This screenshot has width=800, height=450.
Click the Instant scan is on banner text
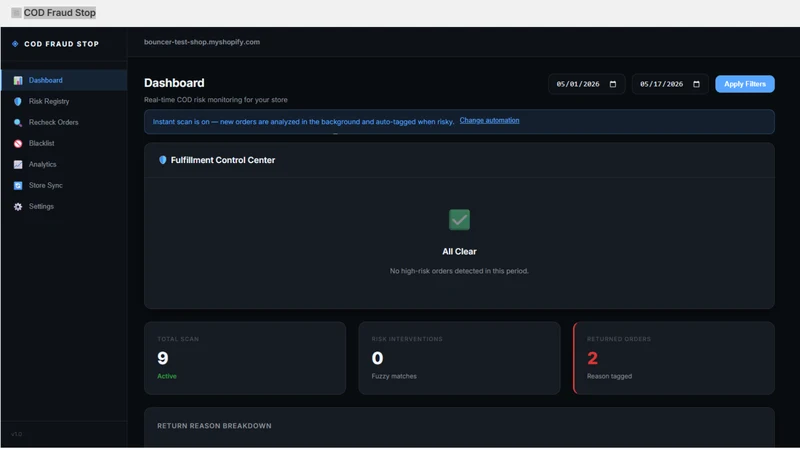(x=303, y=122)
